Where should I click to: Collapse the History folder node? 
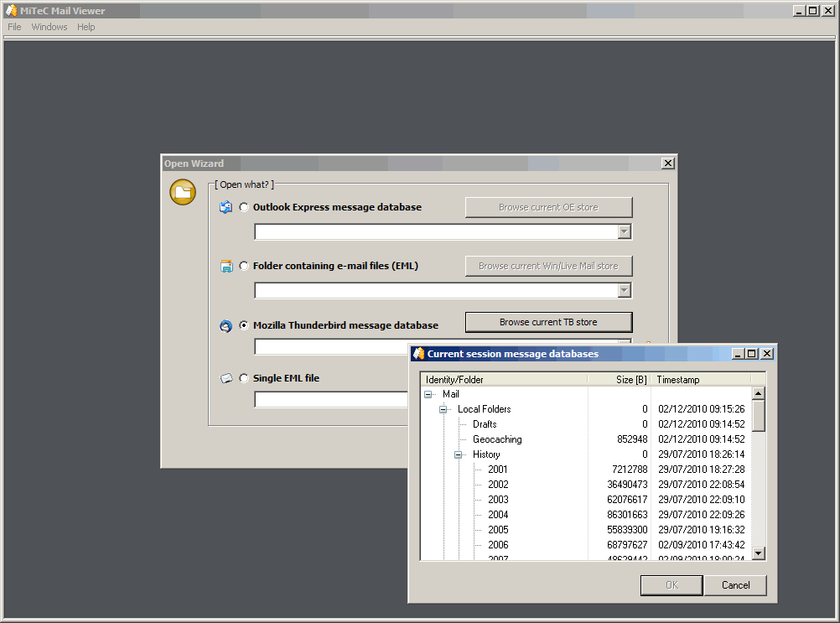(459, 454)
